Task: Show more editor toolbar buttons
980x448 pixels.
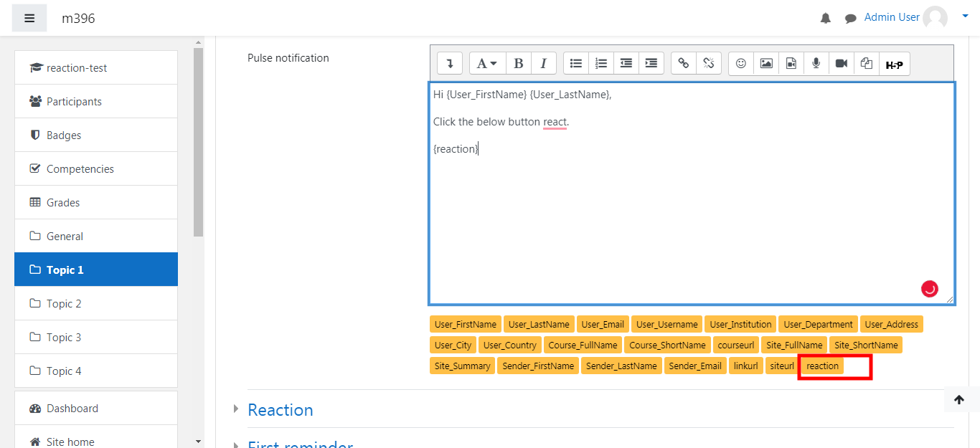Action: [x=450, y=64]
